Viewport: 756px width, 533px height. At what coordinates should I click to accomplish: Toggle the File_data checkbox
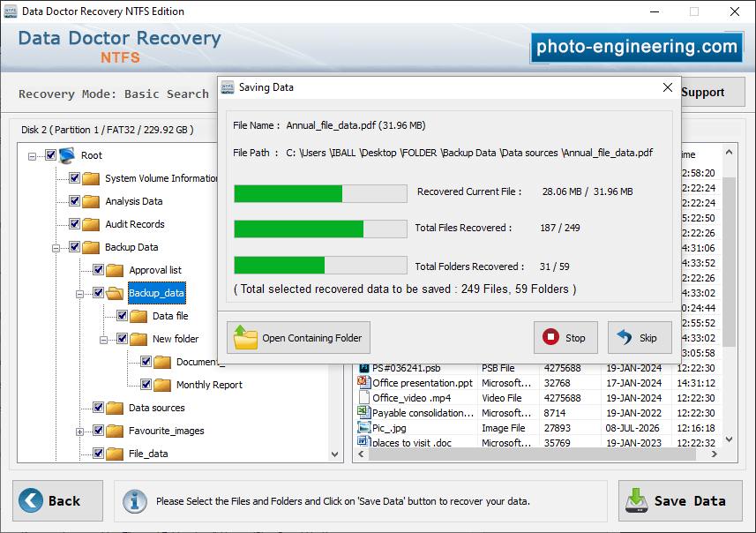coord(98,454)
